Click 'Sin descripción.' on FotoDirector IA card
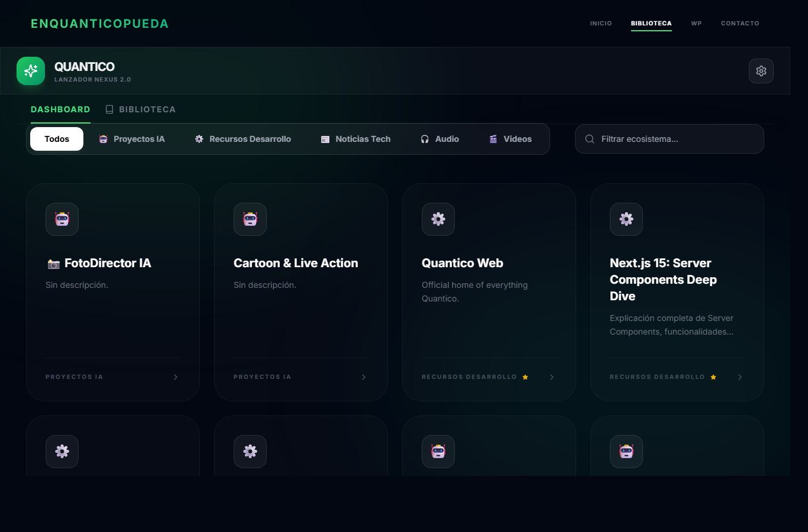 click(77, 285)
